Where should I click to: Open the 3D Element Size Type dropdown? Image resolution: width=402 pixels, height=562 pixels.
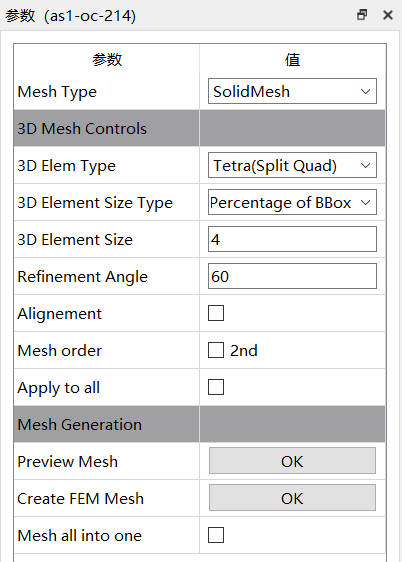(x=292, y=202)
